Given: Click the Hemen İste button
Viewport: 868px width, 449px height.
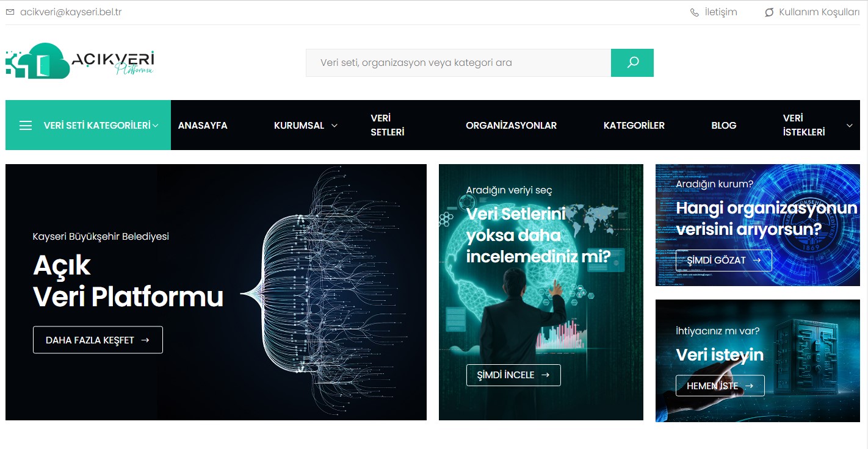Looking at the screenshot, I should 720,386.
